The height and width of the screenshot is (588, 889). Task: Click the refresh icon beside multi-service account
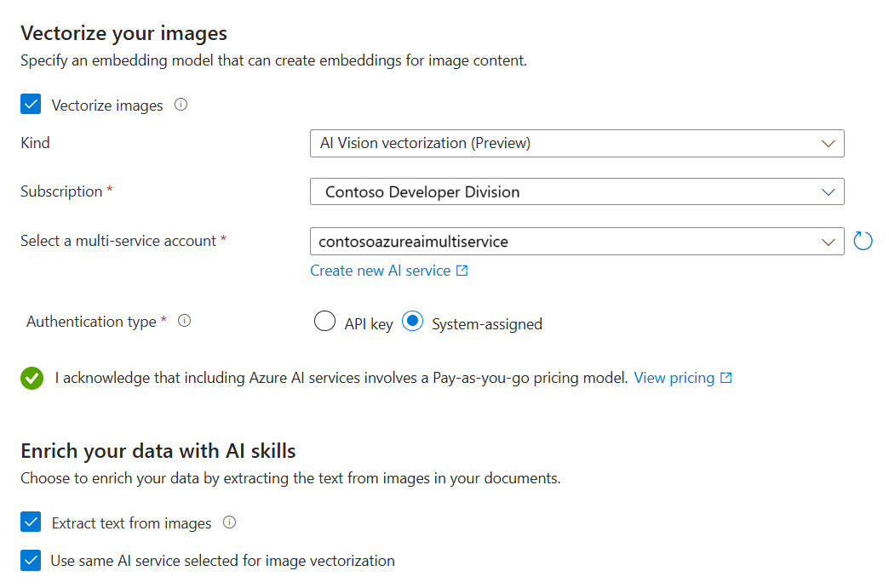[863, 241]
